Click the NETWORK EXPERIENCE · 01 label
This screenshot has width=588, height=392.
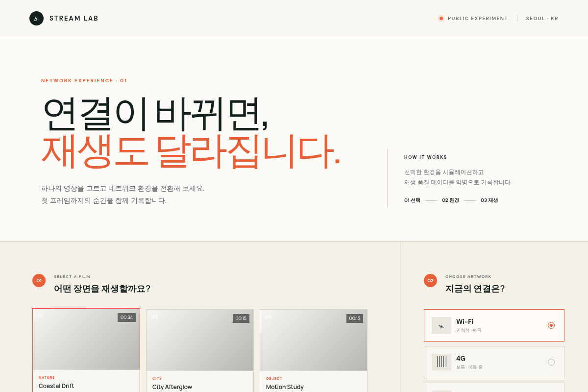(84, 80)
